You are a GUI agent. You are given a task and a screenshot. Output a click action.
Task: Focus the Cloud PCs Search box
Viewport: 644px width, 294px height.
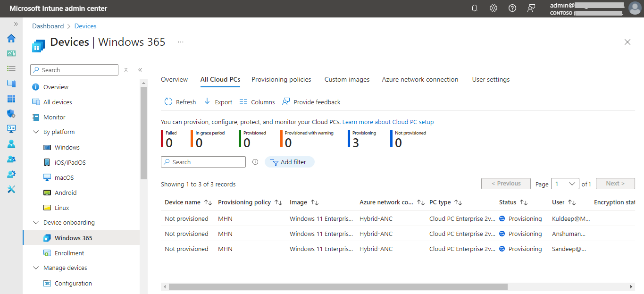click(x=203, y=162)
